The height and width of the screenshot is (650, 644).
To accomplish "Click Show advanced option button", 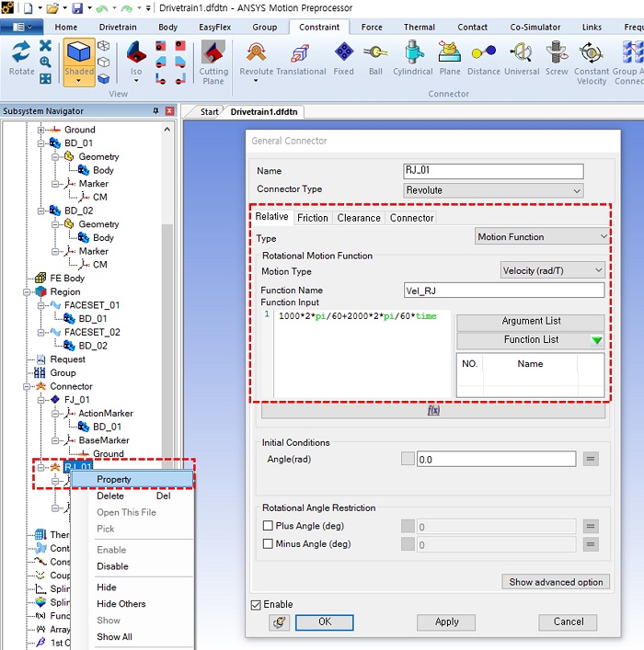I will pos(556,583).
